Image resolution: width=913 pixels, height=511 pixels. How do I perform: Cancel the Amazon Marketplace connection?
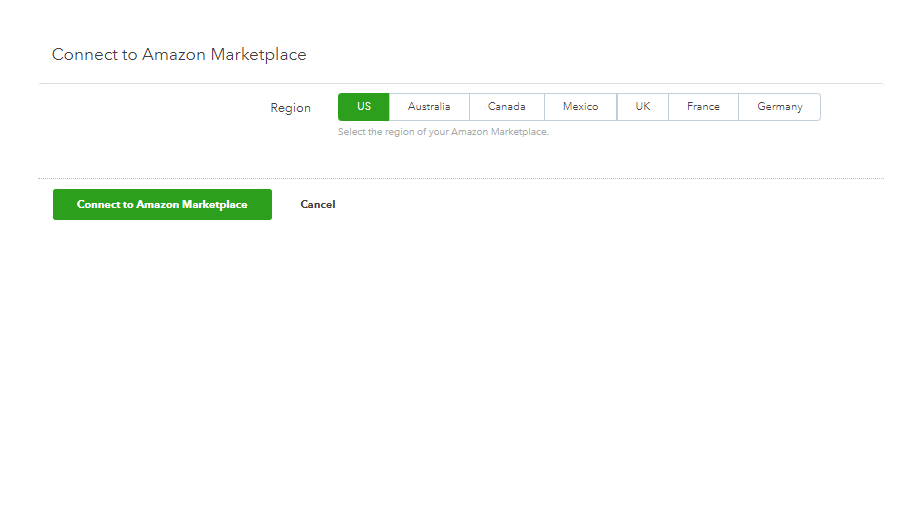[318, 204]
